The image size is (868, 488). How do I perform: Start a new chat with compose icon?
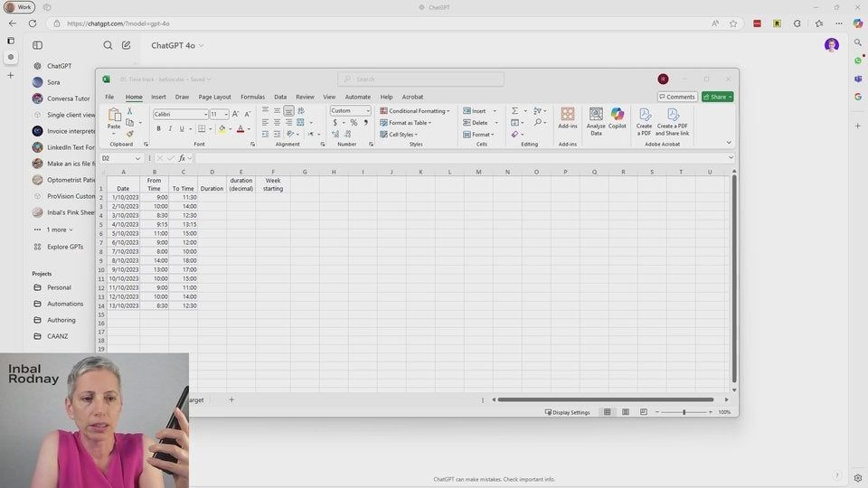point(127,45)
